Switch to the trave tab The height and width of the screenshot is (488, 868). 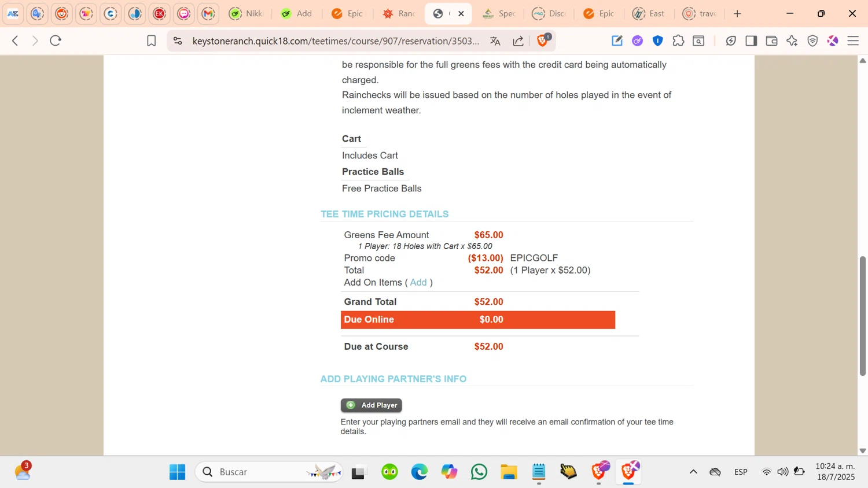[700, 13]
